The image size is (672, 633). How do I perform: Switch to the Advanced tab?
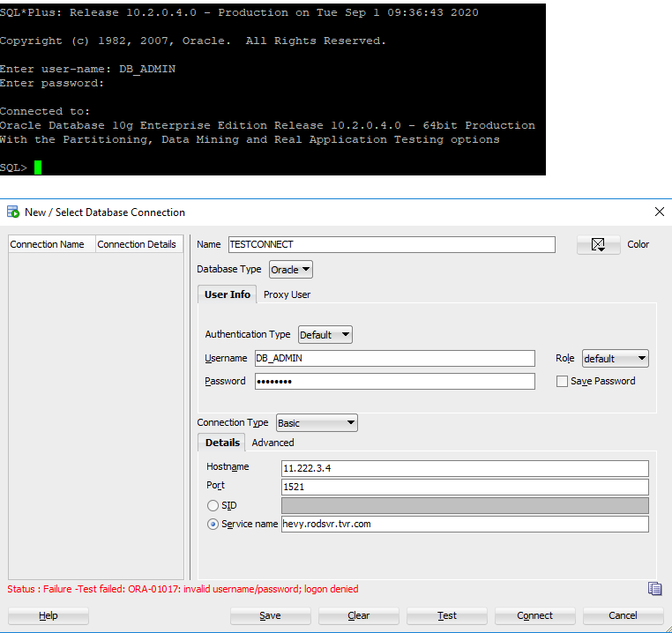pyautogui.click(x=273, y=443)
